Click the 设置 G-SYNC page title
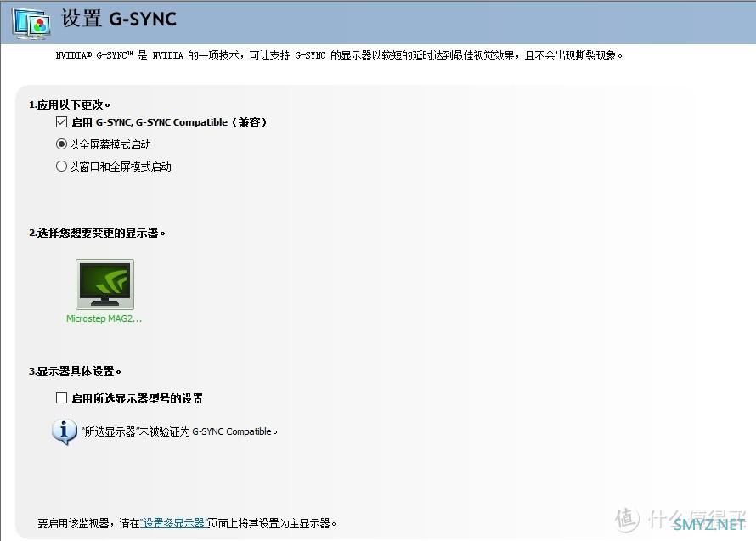 pyautogui.click(x=119, y=20)
